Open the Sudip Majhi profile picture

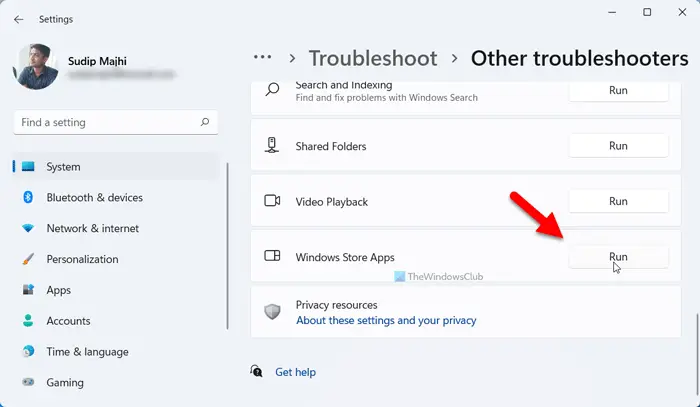tap(36, 66)
